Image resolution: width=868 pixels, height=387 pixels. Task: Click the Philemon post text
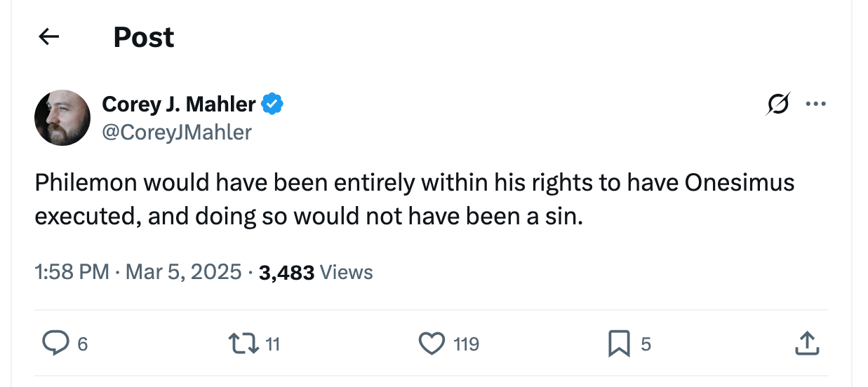(414, 199)
